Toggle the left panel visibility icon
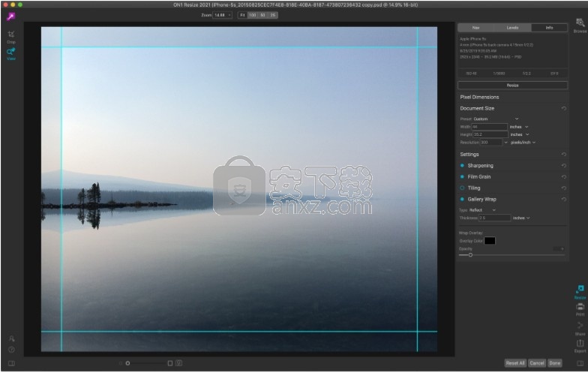Image resolution: width=588 pixels, height=373 pixels. click(x=11, y=363)
